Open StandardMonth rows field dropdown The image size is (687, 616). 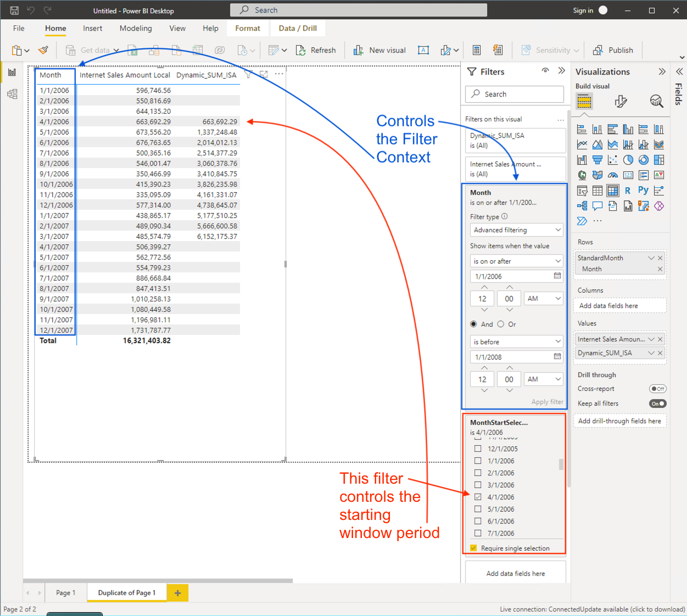[651, 258]
